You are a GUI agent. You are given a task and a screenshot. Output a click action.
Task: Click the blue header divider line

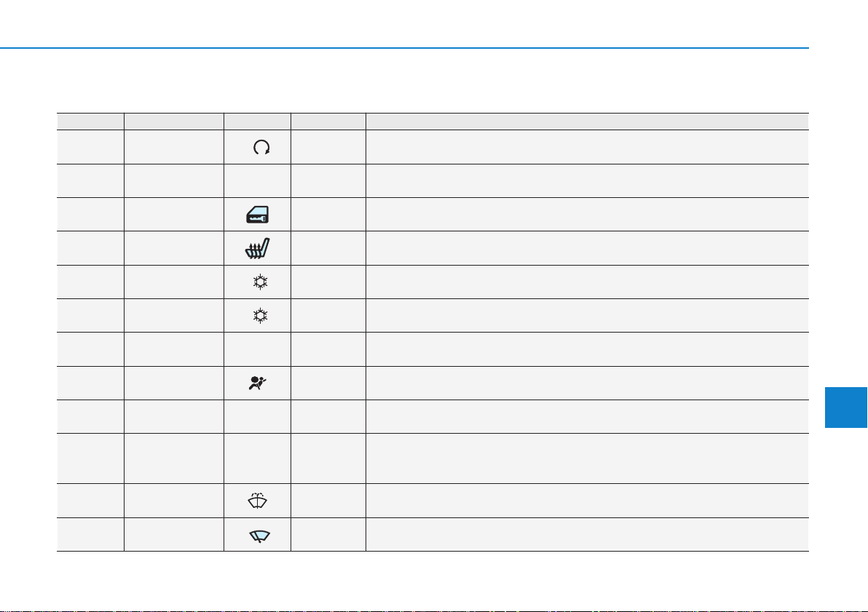(404, 48)
